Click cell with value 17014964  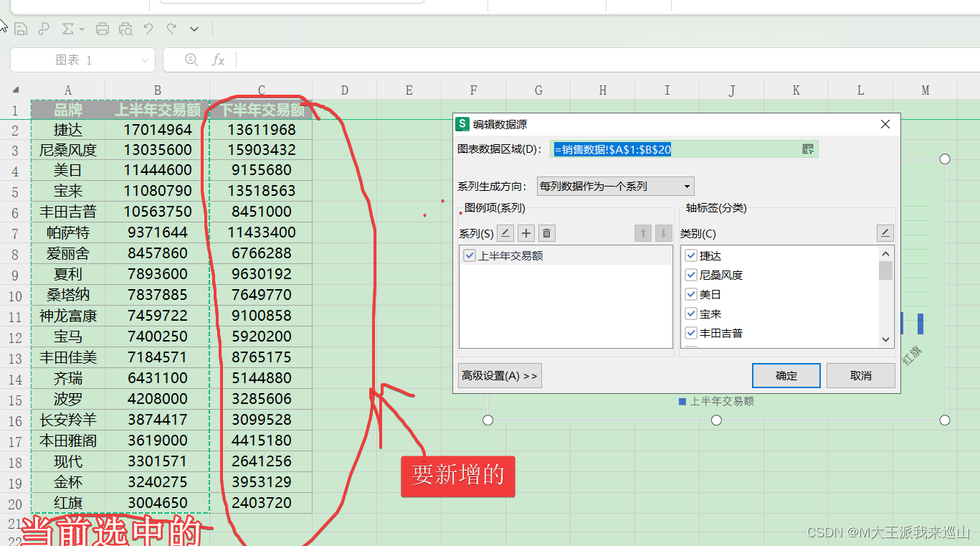pyautogui.click(x=158, y=130)
